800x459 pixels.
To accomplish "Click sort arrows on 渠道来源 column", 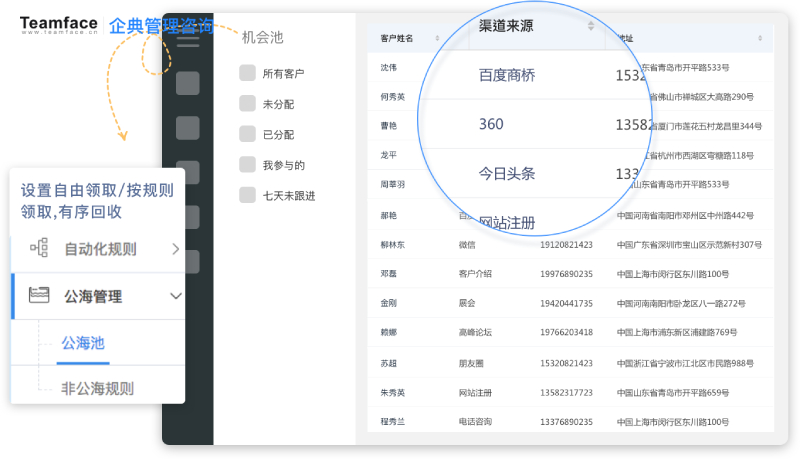I will click(x=591, y=26).
